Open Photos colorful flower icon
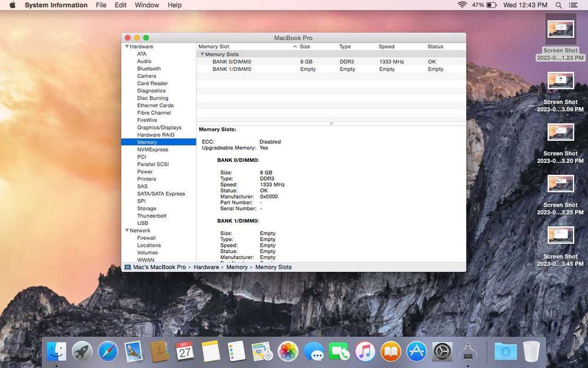The width and height of the screenshot is (588, 368). pyautogui.click(x=288, y=352)
